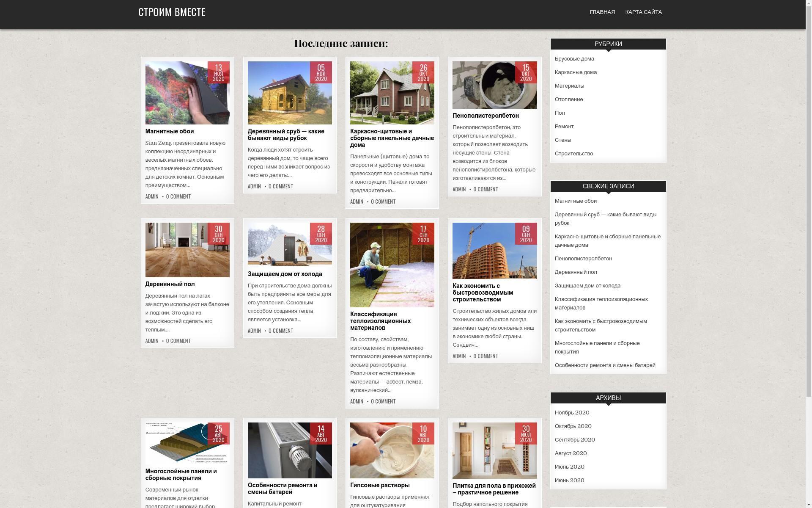812x508 pixels.
Task: Open Пенополистеролбетон in recent posts sidebar
Action: click(x=583, y=259)
